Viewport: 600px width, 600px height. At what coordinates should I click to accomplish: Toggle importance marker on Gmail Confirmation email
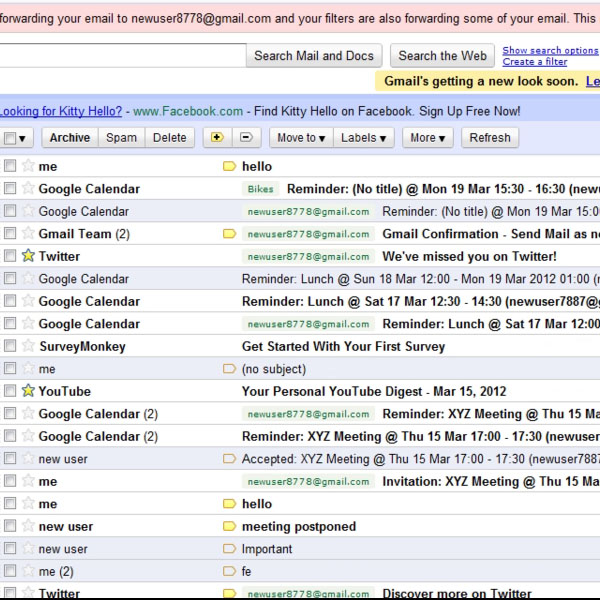click(x=229, y=233)
